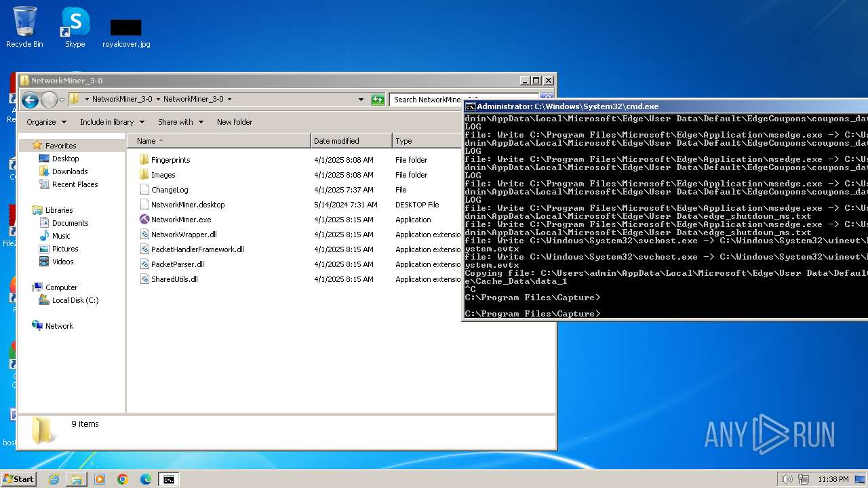This screenshot has height=488, width=868.
Task: Sort files by the Name column
Action: [x=219, y=141]
